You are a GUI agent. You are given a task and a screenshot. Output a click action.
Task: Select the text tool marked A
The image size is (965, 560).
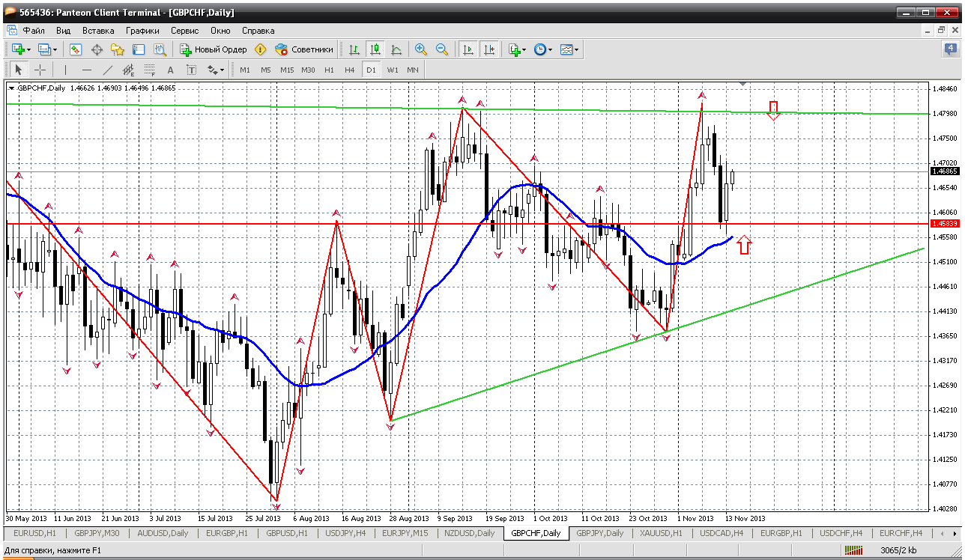coord(170,70)
